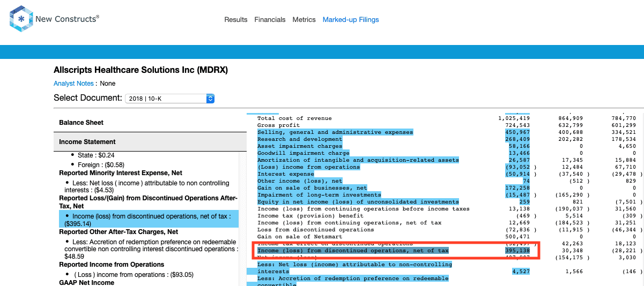Click Other income (loss), net row label
This screenshot has width=644, height=286.
point(300,181)
